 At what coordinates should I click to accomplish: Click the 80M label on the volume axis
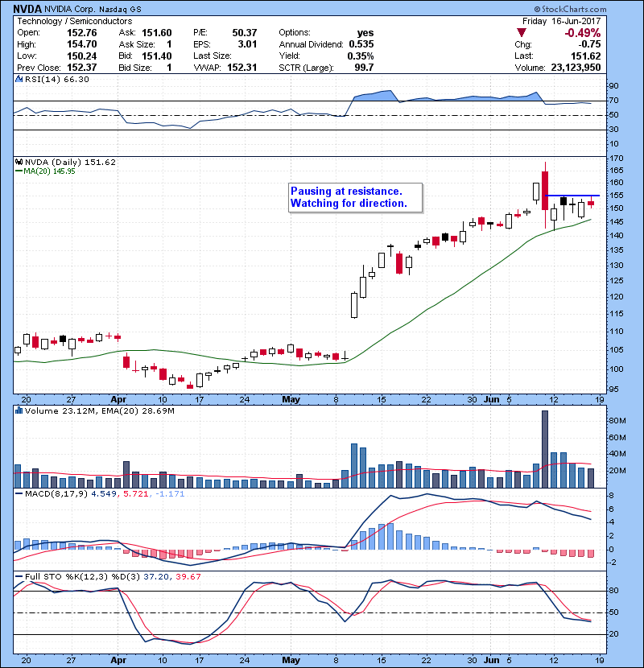617,421
